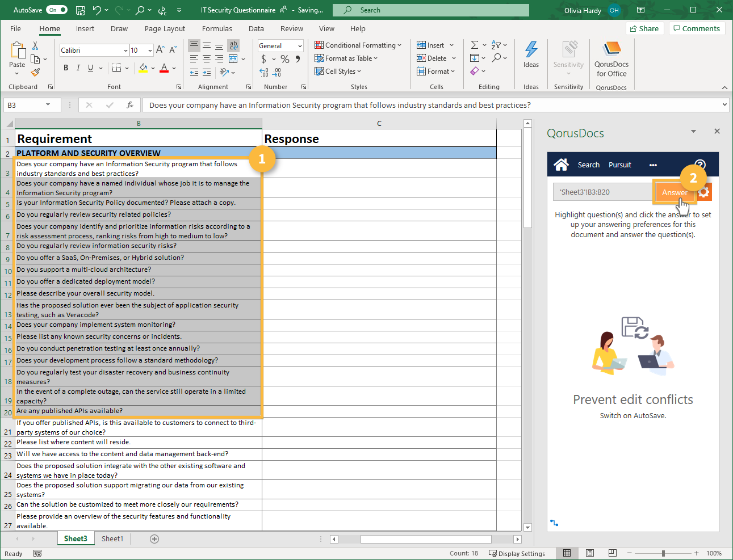
Task: Open Format as Table dropdown
Action: (346, 58)
